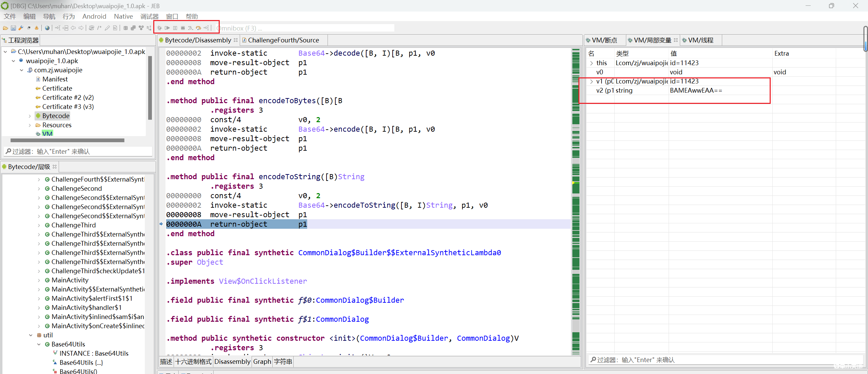
Task: Click the save floppy disk icon
Action: click(13, 28)
